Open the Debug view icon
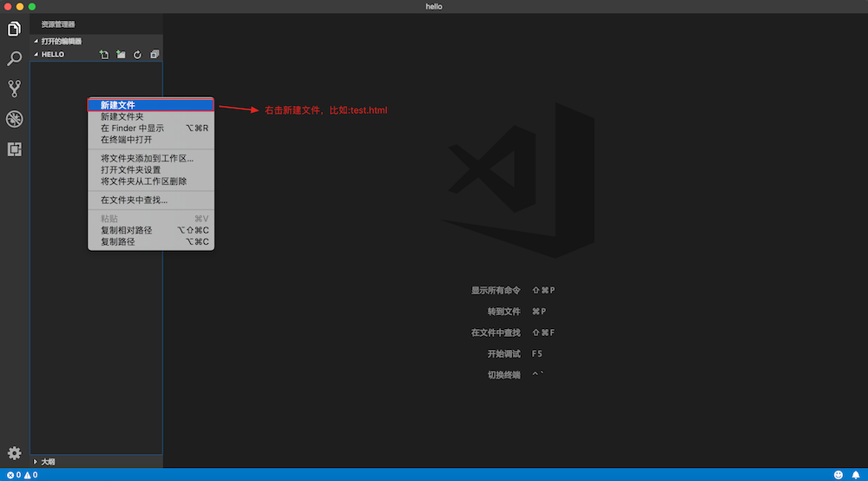The image size is (868, 481). (x=14, y=119)
